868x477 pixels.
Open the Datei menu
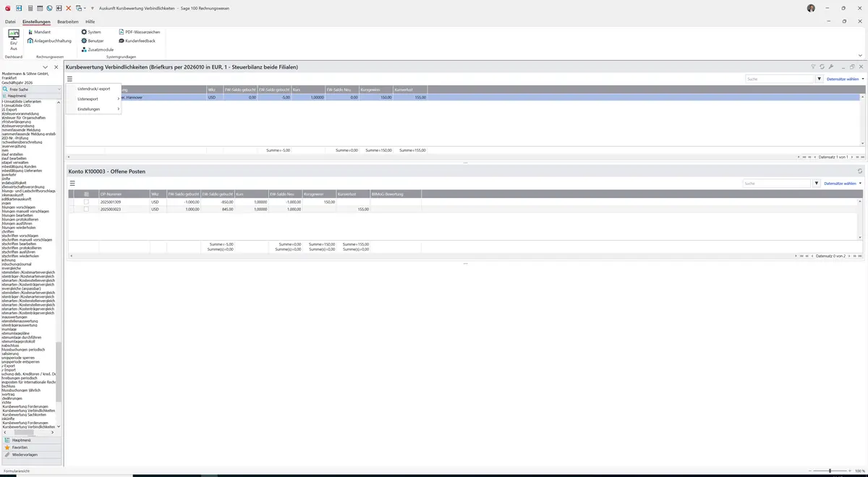click(x=10, y=22)
